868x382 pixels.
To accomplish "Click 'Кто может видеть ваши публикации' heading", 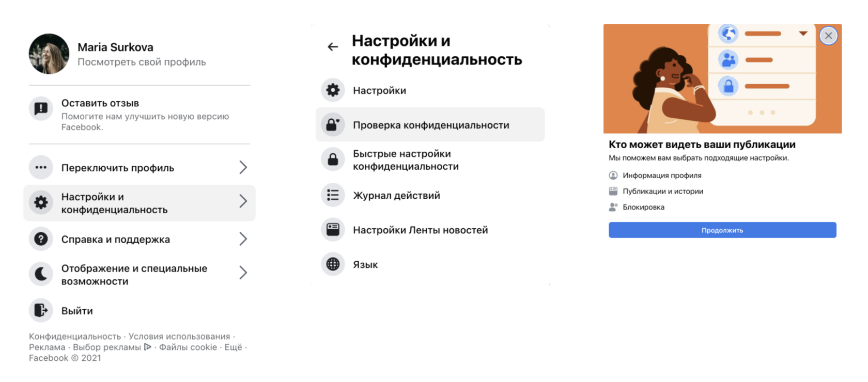I will point(702,145).
